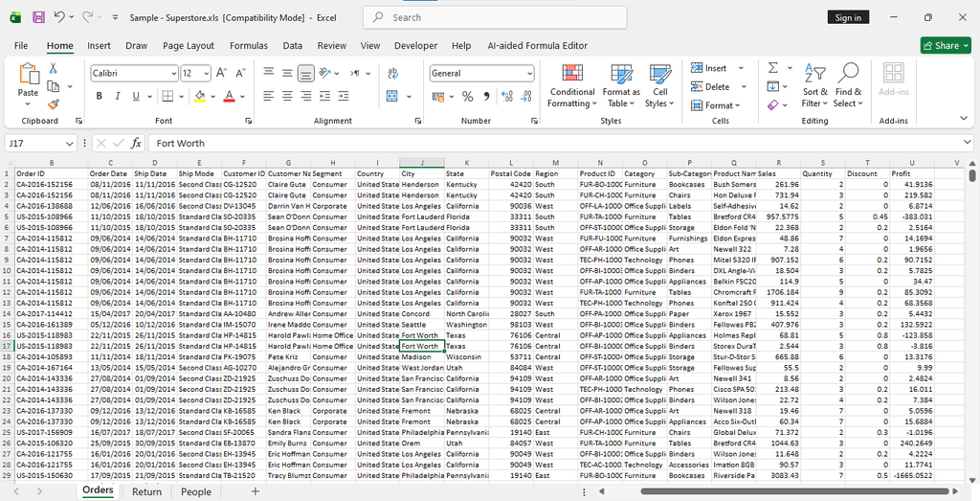Screen dimensions: 980x501
Task: Click the Cut scissors icon
Action: coord(54,69)
